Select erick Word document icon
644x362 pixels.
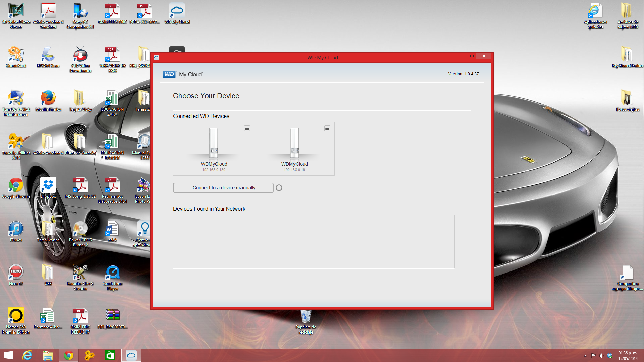[112, 231]
